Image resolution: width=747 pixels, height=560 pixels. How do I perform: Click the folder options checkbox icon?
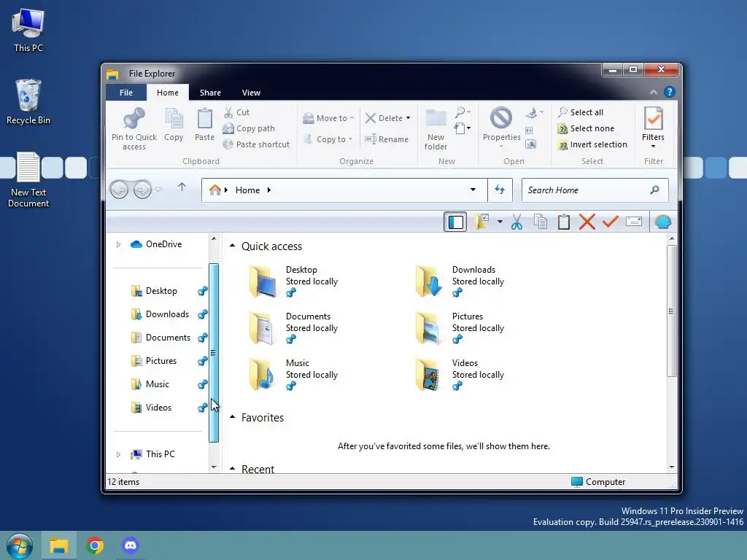pyautogui.click(x=481, y=222)
